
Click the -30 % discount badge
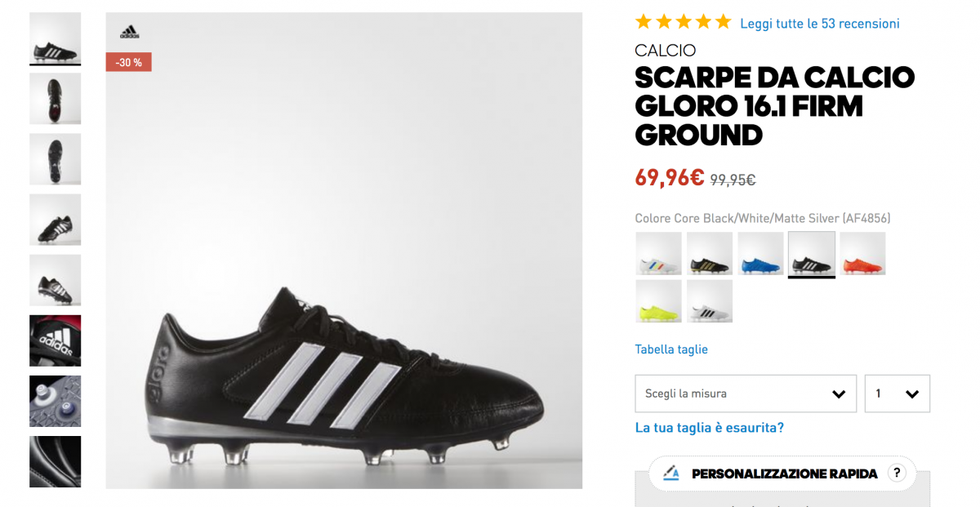pyautogui.click(x=128, y=62)
